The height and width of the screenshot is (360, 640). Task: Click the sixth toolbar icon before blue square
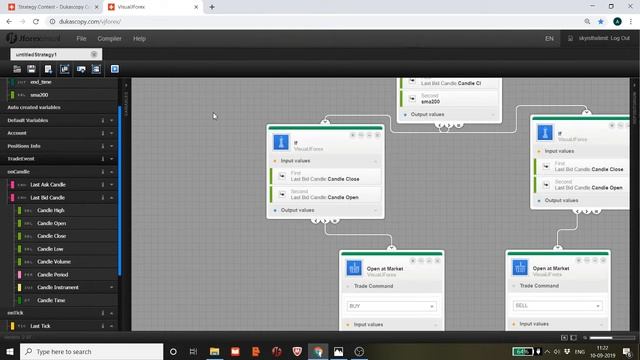96,69
